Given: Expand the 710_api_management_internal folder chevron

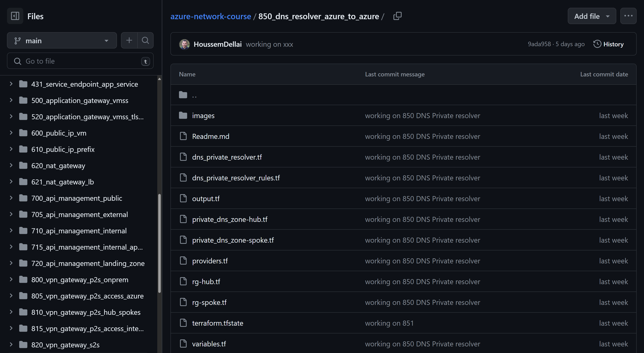Looking at the screenshot, I should click(x=11, y=230).
